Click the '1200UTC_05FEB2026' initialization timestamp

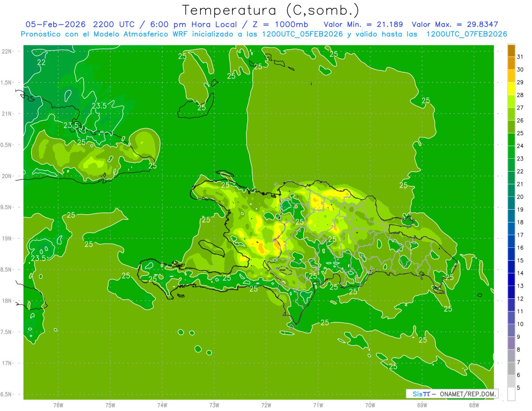pyautogui.click(x=303, y=34)
